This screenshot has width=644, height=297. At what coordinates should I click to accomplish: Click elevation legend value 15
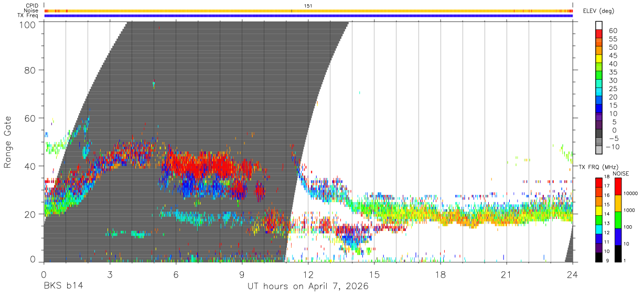[613, 105]
